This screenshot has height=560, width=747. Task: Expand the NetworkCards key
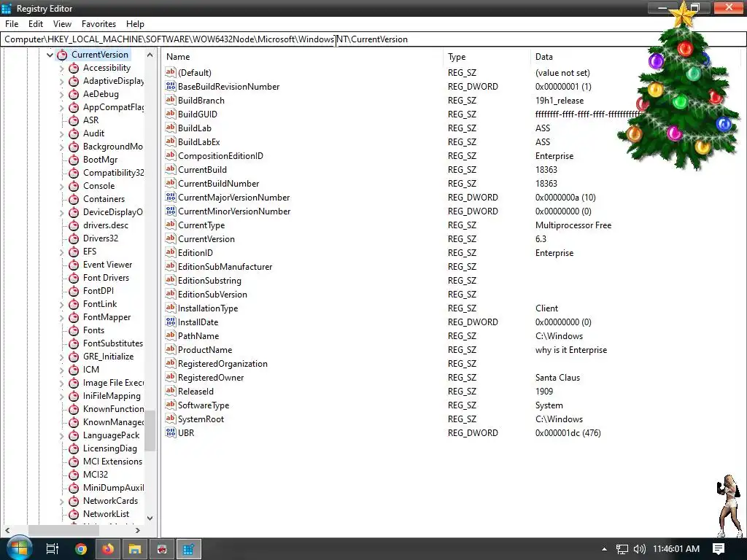tap(61, 502)
